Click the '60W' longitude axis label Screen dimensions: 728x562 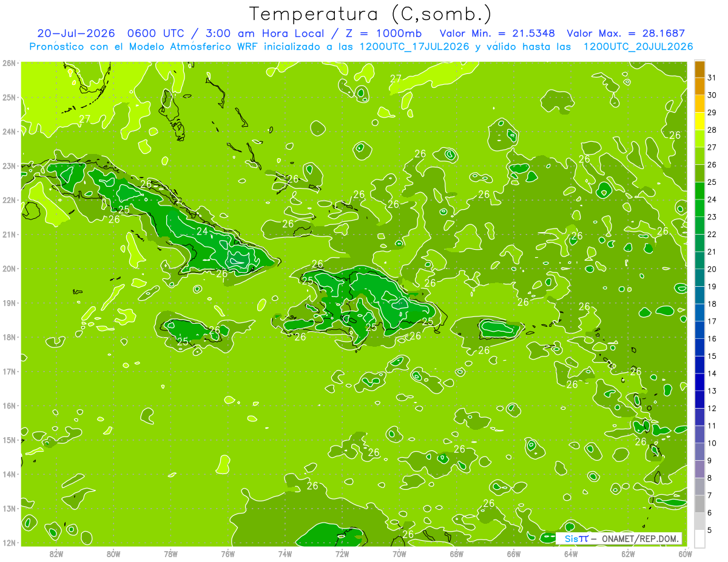point(685,554)
